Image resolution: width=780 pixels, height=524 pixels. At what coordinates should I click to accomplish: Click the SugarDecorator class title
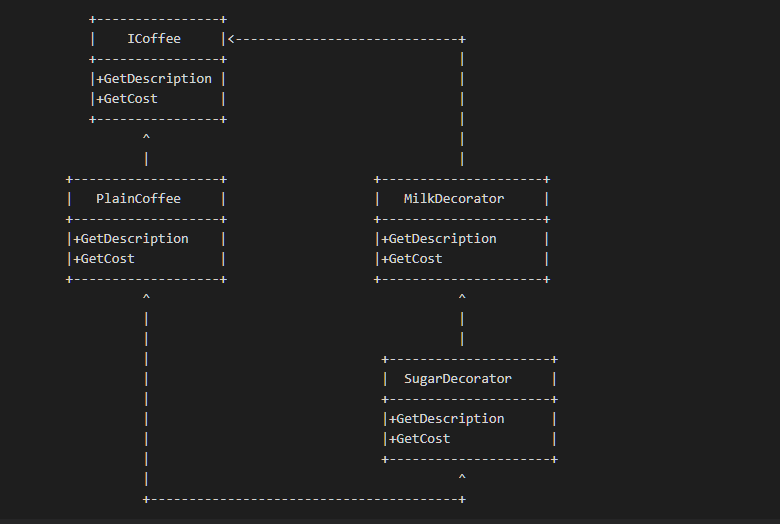point(458,379)
